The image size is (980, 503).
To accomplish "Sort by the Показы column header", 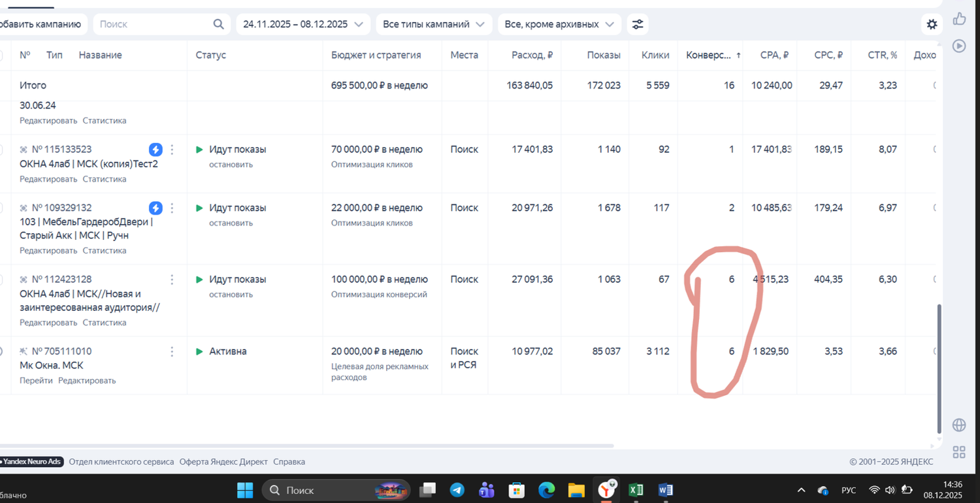I will tap(604, 56).
